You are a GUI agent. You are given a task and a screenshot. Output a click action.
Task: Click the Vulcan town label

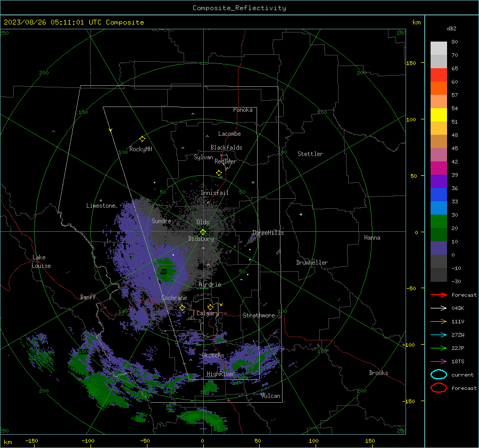(x=271, y=396)
